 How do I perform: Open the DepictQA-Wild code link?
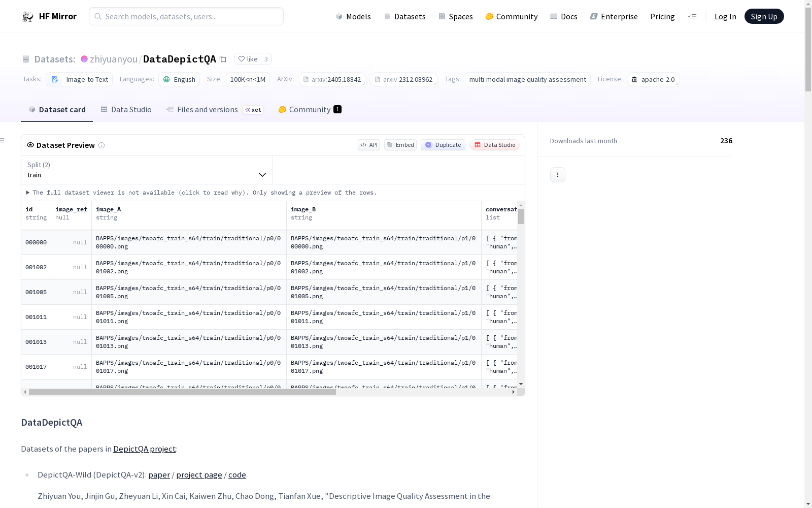coord(237,474)
